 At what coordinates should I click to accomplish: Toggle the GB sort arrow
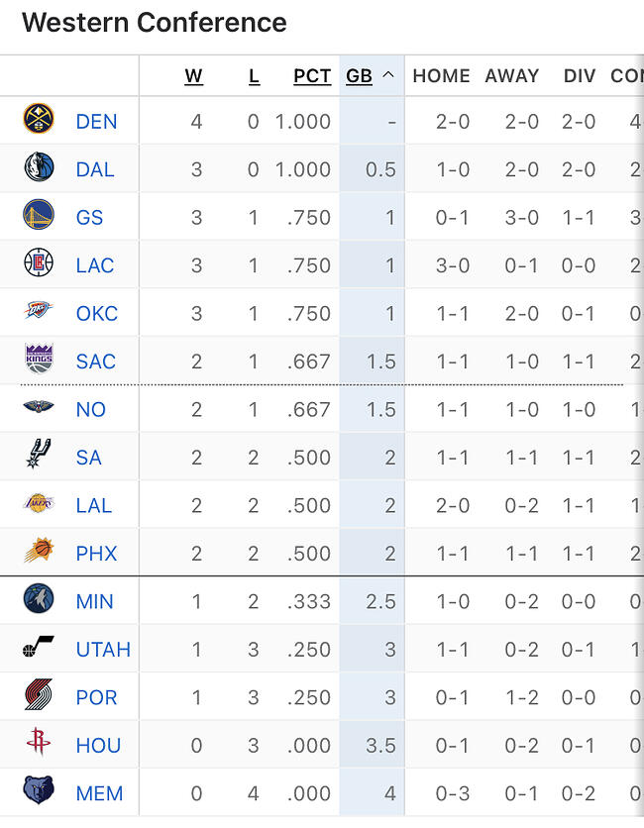(x=387, y=76)
